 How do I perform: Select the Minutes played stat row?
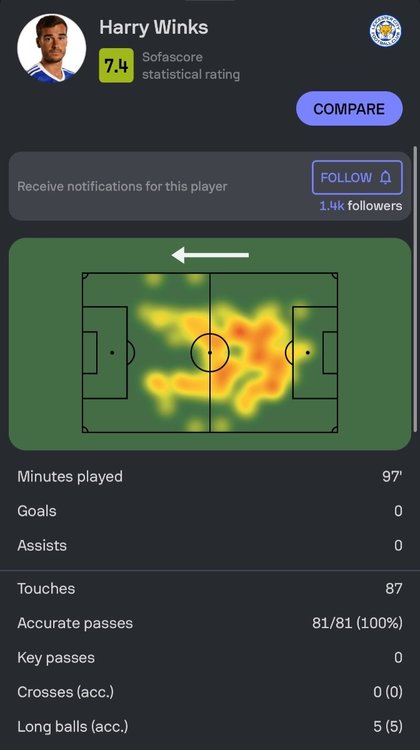(x=210, y=476)
